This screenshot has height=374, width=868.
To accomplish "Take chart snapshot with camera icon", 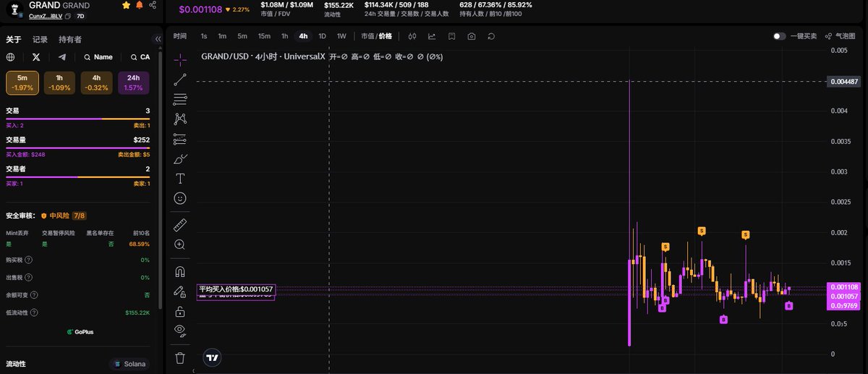I will point(472,36).
